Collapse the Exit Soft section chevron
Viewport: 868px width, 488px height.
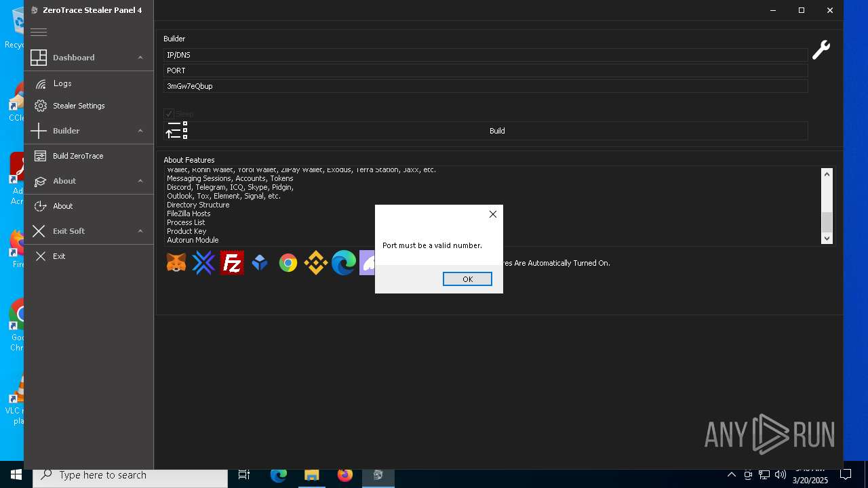point(140,231)
